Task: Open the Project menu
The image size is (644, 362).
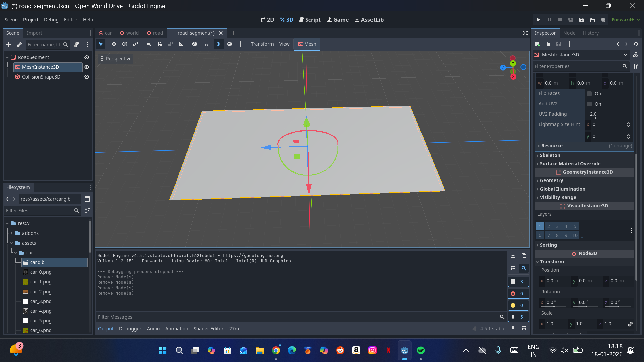Action: click(x=31, y=20)
